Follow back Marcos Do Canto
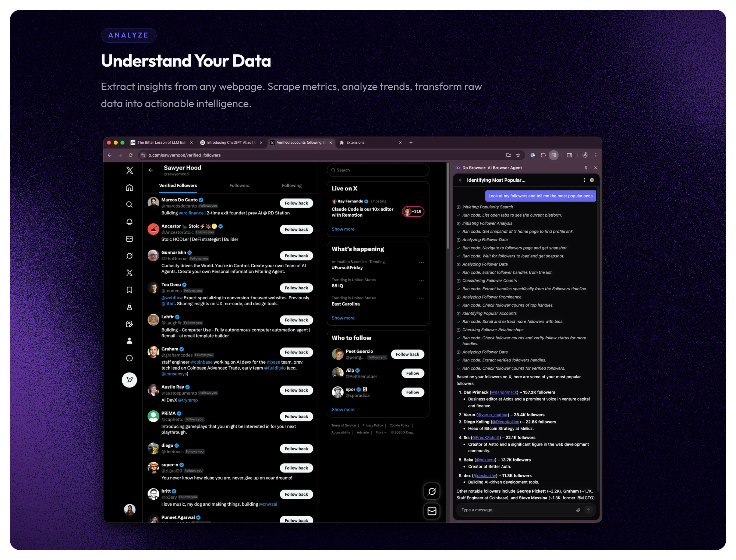Image resolution: width=736 pixels, height=560 pixels. (296, 203)
